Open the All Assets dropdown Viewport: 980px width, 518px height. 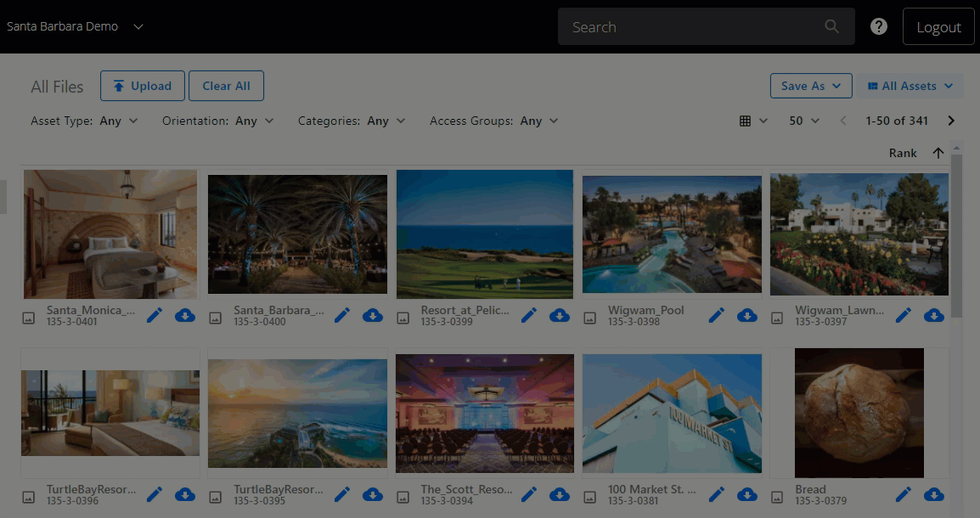point(910,87)
